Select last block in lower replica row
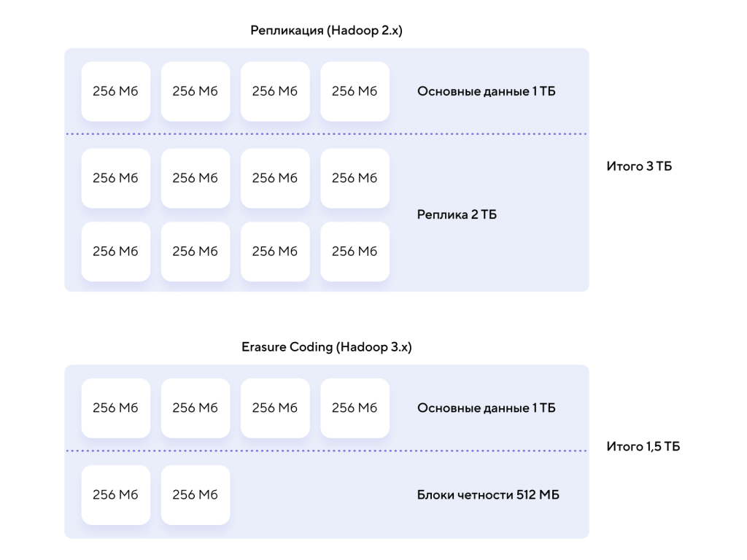The image size is (747, 560). click(x=355, y=252)
